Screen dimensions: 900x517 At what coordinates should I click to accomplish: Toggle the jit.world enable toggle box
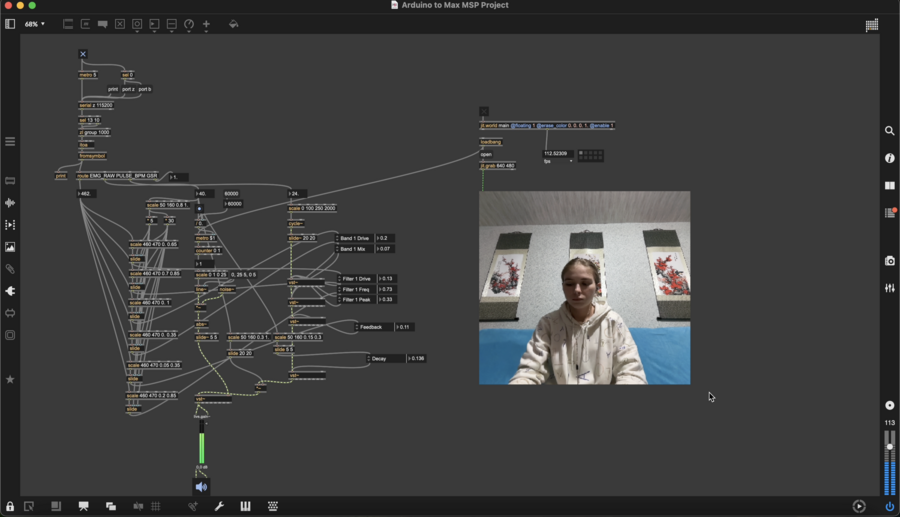coord(484,112)
